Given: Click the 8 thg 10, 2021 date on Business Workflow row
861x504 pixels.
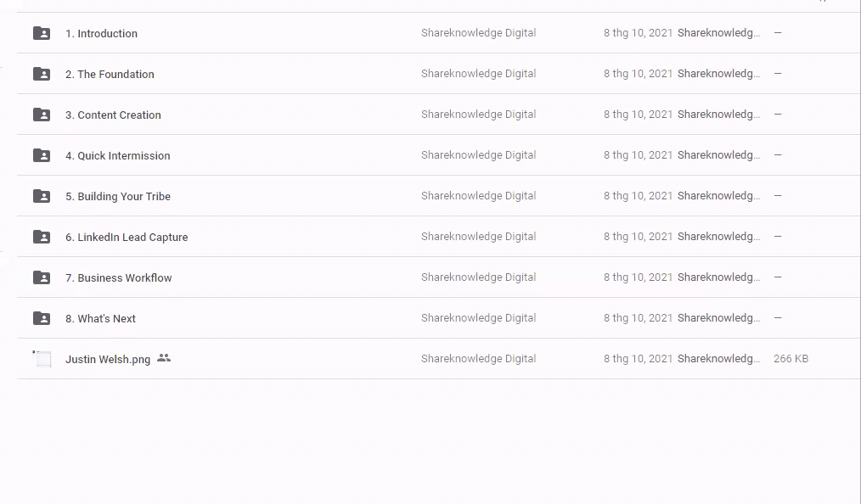Looking at the screenshot, I should pyautogui.click(x=638, y=277).
